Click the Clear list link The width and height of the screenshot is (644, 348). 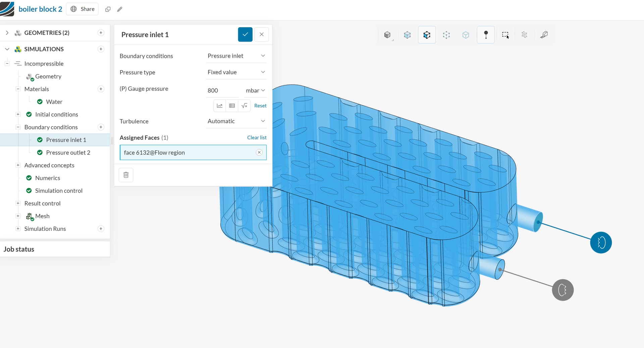257,138
